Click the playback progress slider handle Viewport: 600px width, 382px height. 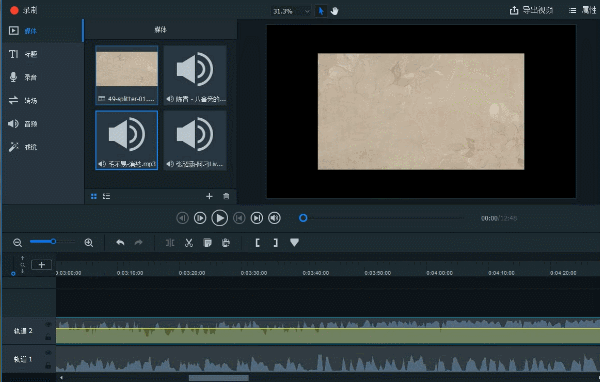click(x=303, y=218)
